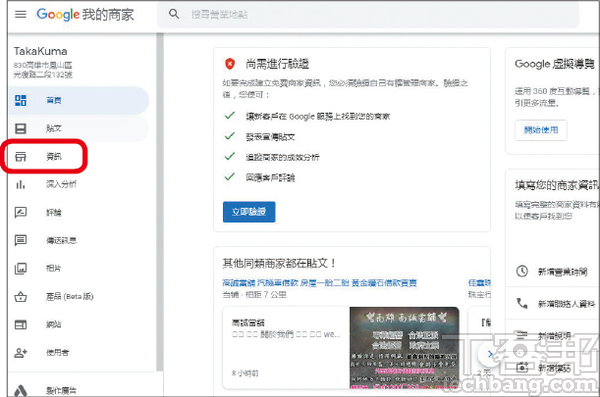The height and width of the screenshot is (397, 600).
Task: Click the 深入分析 bar chart icon
Action: tap(21, 185)
